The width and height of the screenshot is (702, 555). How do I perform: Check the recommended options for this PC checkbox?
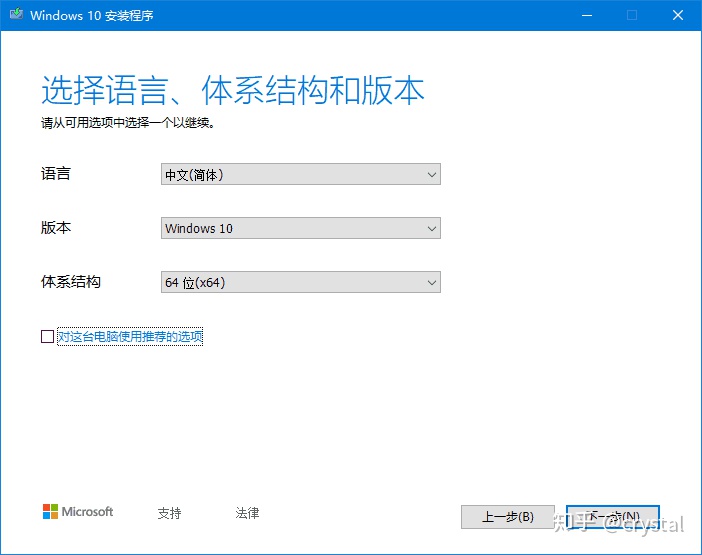47,336
